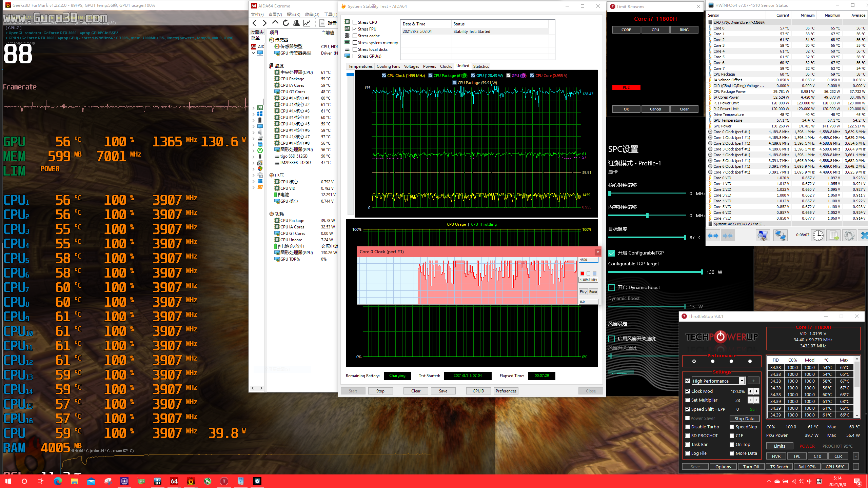Click ThrottleStop bottom minus expander button
The image size is (868, 488).
856,467
